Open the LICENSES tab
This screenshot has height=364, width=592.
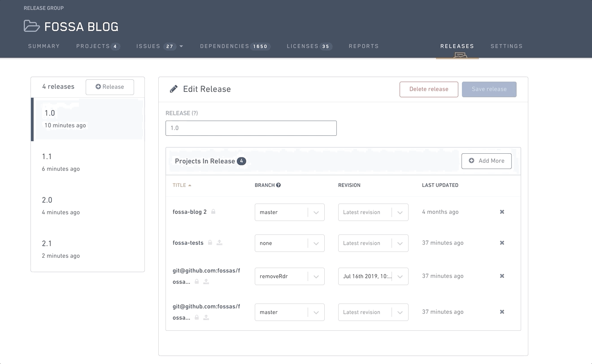309,46
